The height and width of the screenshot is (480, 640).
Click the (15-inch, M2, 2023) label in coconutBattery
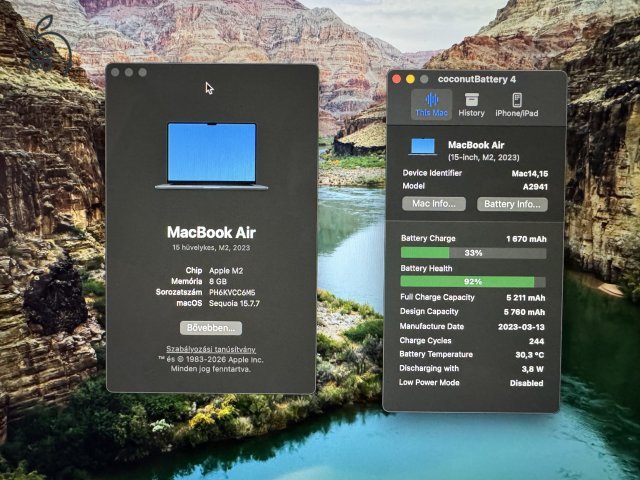(484, 157)
